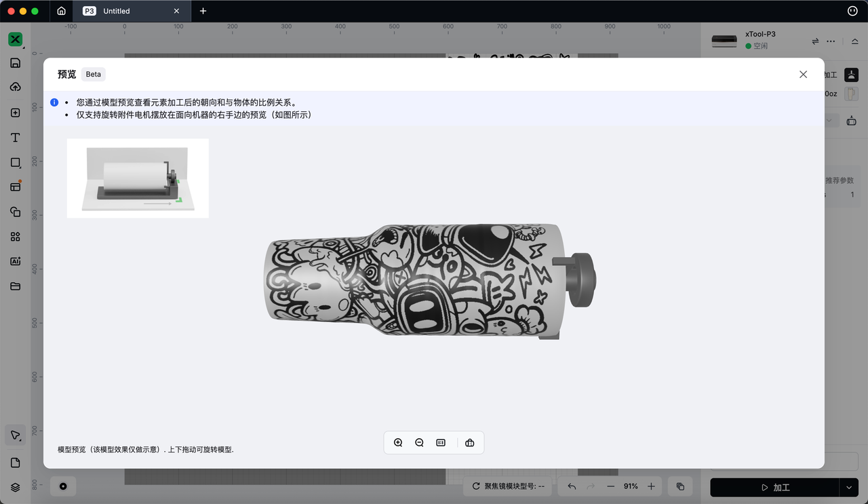This screenshot has height=504, width=868.
Task: Refresh the 聚焦镜模块型号 lens module
Action: pyautogui.click(x=476, y=486)
